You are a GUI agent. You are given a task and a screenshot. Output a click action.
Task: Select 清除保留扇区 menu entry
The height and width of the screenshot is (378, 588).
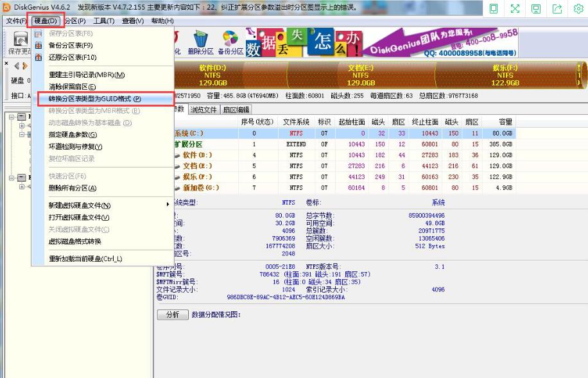click(103, 87)
